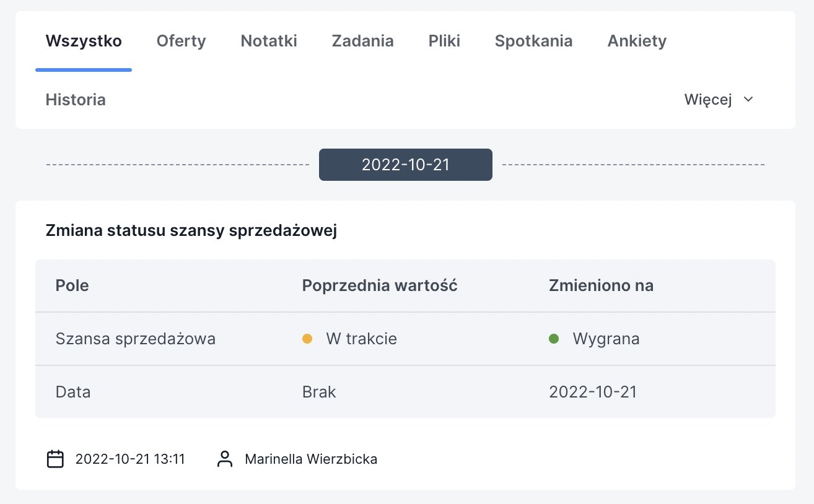Screen dimensions: 814x504
Task: Open the Oferty tab
Action: [x=181, y=41]
